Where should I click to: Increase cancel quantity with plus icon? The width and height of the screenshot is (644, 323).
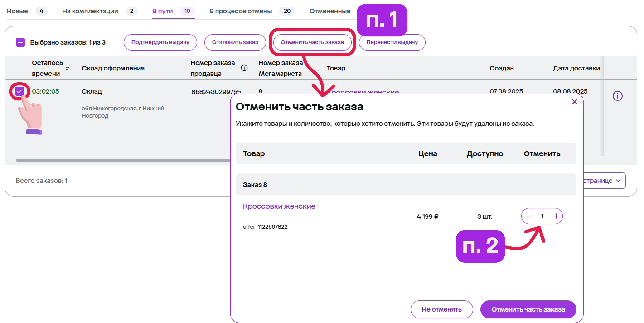pos(556,216)
